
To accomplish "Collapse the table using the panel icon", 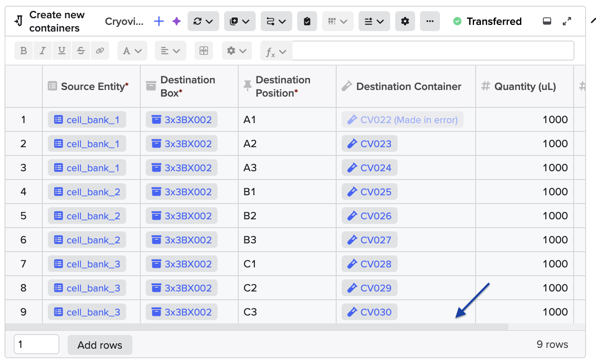I will [x=547, y=21].
